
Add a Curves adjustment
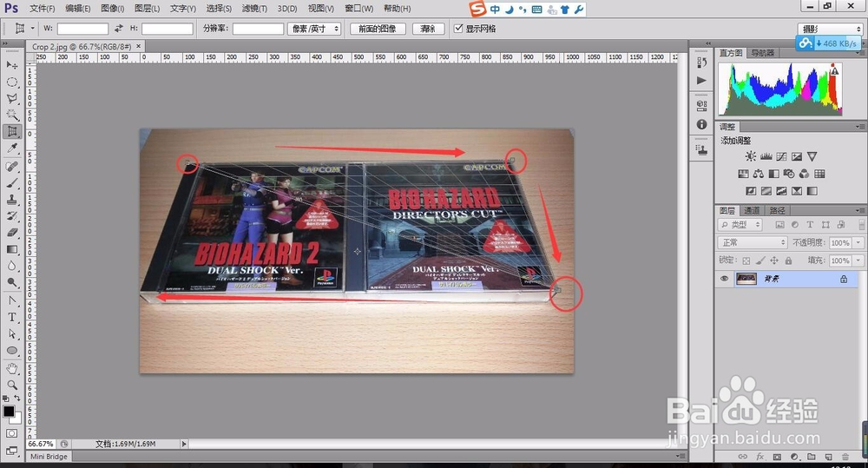coord(782,157)
